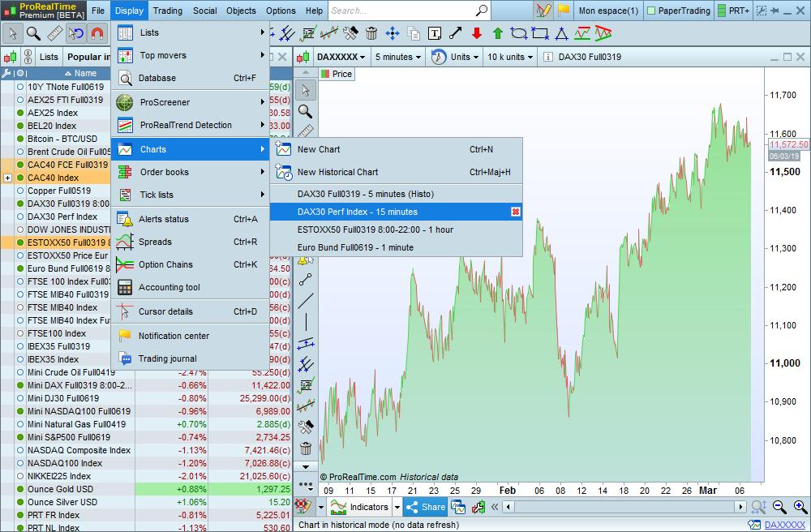Screen dimensions: 811x532
Task: Select New Chart from Charts submenu
Action: click(x=397, y=149)
